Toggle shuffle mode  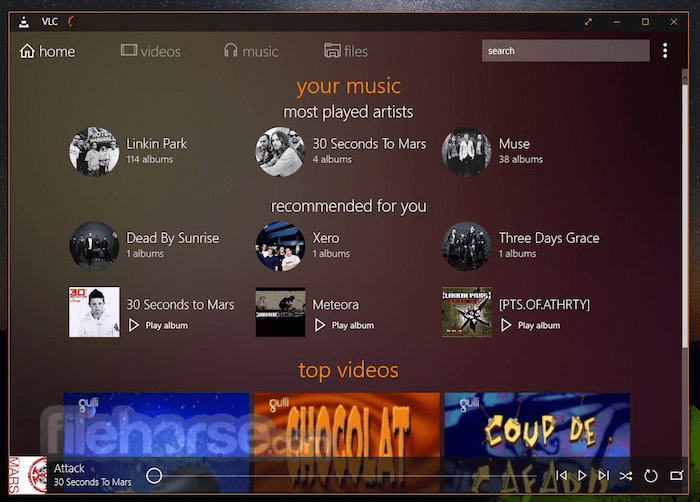tap(626, 476)
